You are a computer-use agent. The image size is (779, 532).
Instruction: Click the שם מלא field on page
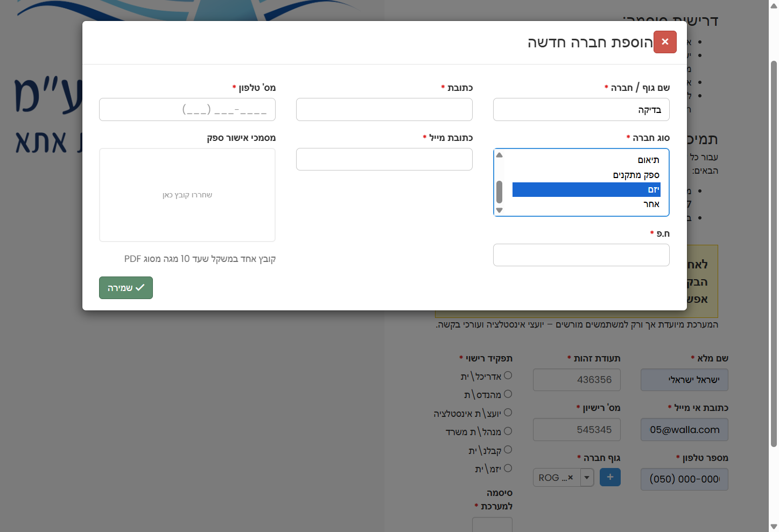(x=684, y=380)
